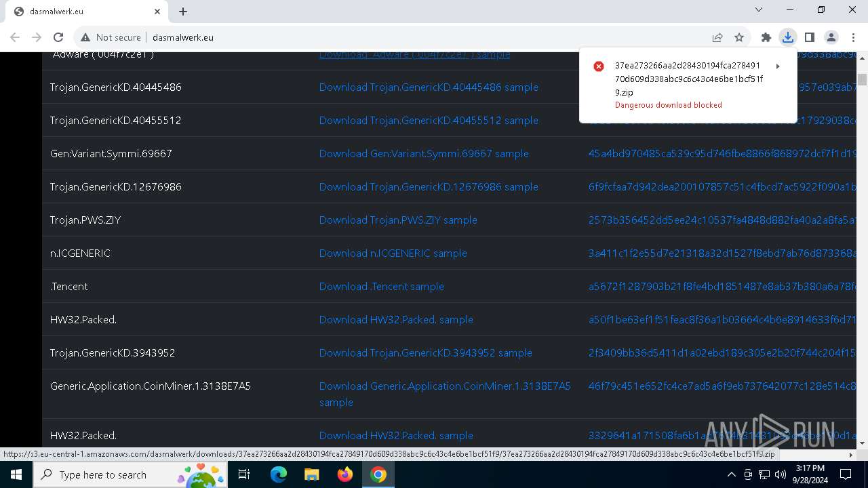868x488 pixels.
Task: Open hash link starting 6f9fcfaa7d942
Action: (722, 186)
